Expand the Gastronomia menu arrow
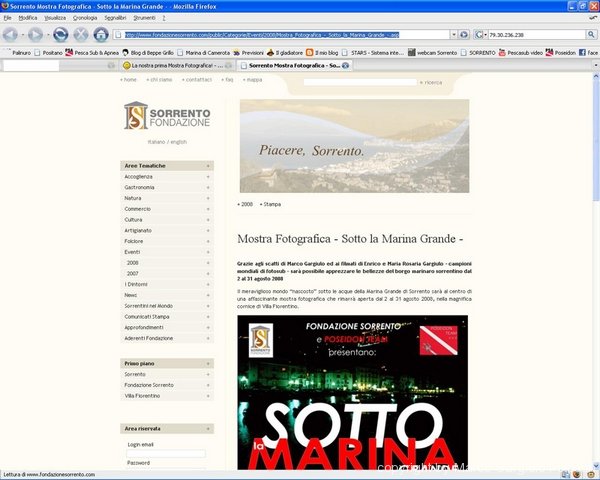This screenshot has height=480, width=600. pyautogui.click(x=208, y=188)
